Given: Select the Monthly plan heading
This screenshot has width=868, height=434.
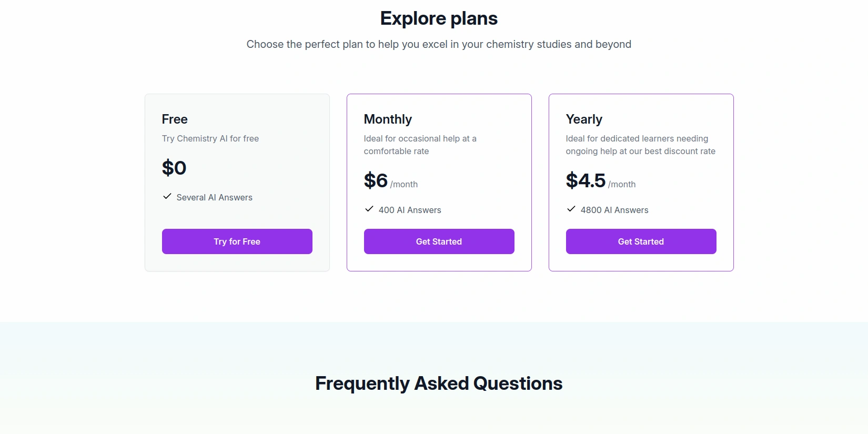Looking at the screenshot, I should 388,119.
